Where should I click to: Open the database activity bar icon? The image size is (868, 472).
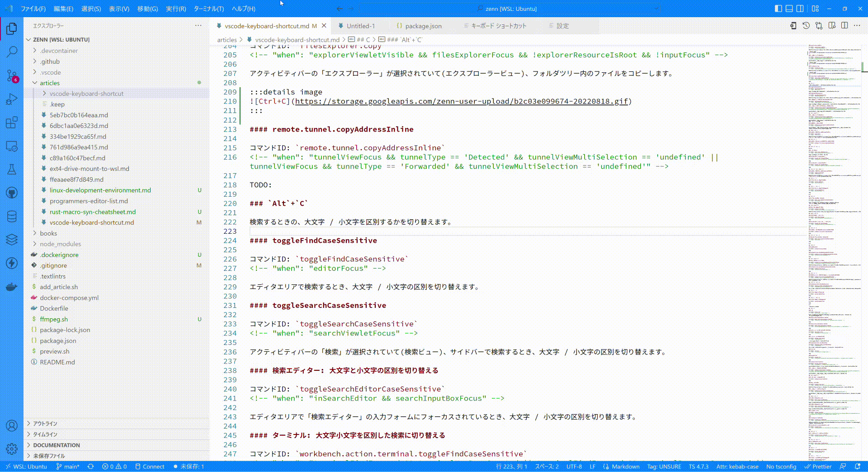[12, 217]
